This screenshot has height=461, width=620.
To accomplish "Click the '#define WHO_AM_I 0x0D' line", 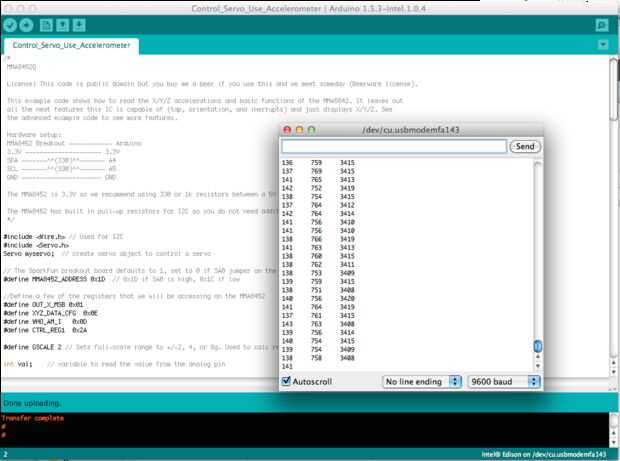I will (x=45, y=322).
